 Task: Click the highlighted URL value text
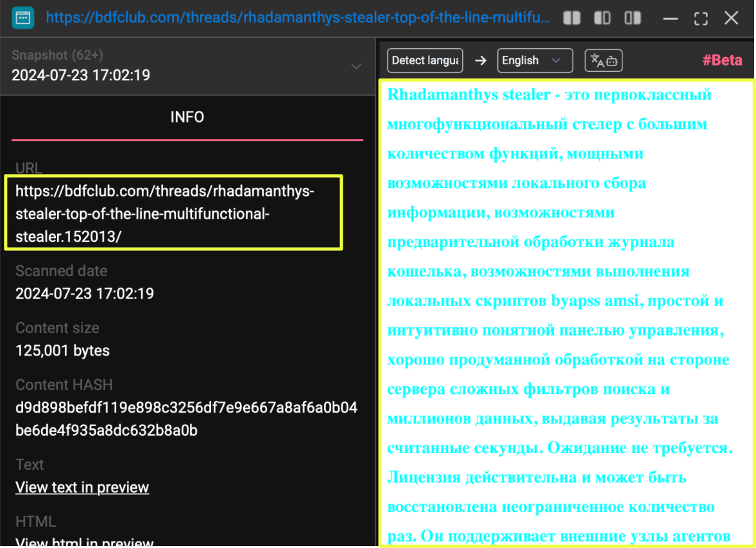(164, 214)
